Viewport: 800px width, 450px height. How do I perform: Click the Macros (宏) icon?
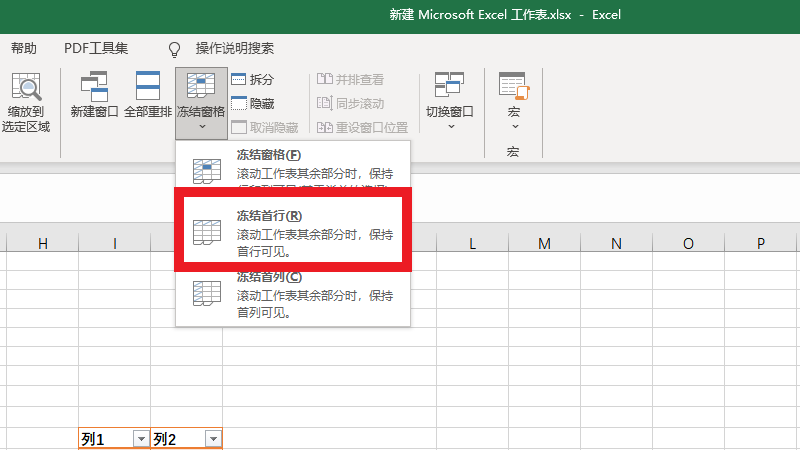coord(513,88)
